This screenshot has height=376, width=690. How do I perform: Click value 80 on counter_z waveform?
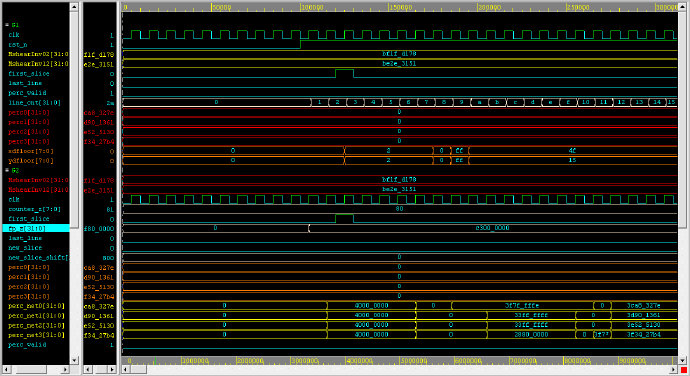tap(399, 209)
